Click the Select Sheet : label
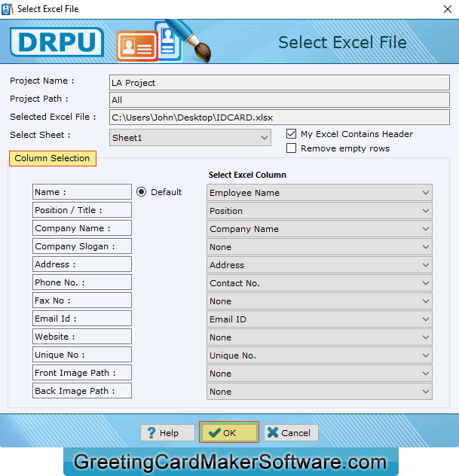The width and height of the screenshot is (459, 476). point(40,135)
